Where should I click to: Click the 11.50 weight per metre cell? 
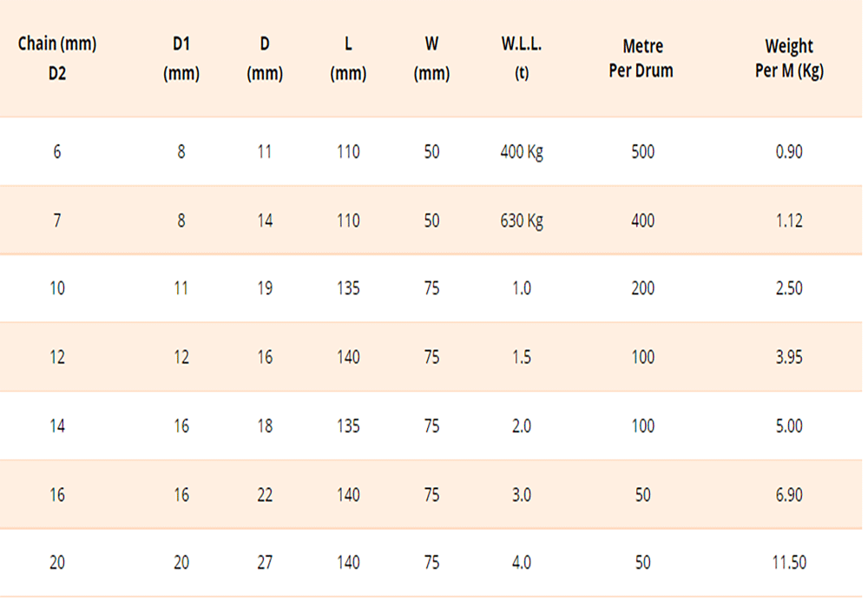point(789,563)
